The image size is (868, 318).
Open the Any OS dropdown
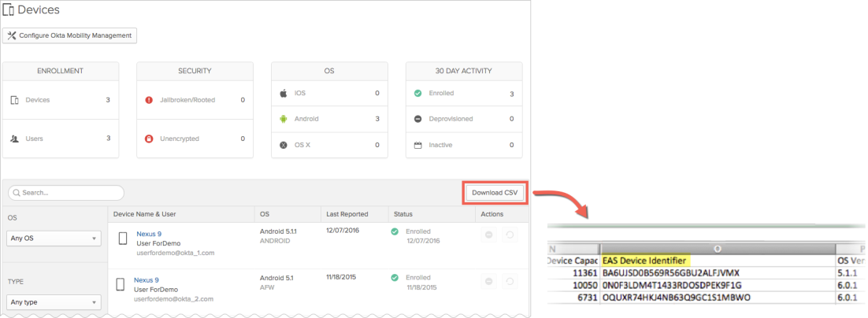pos(54,238)
